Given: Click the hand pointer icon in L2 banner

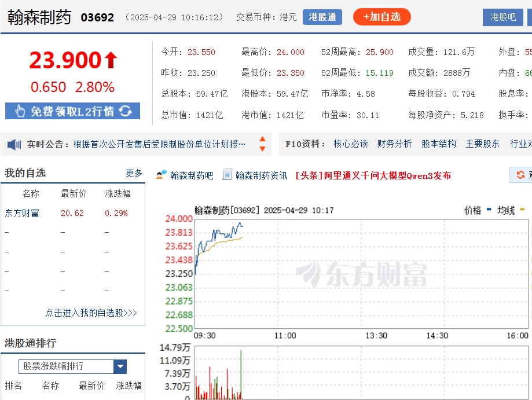Looking at the screenshot, I should coord(20,111).
